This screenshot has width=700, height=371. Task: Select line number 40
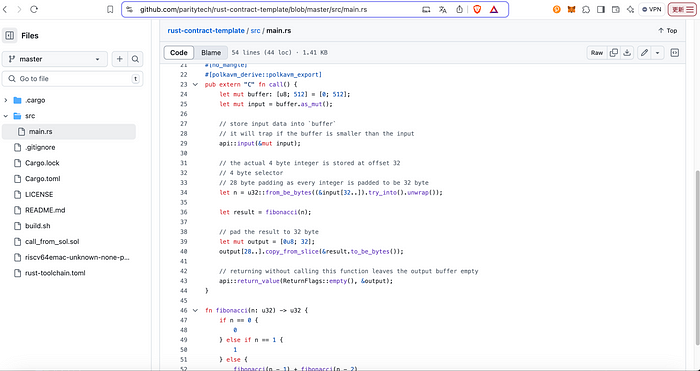point(184,251)
